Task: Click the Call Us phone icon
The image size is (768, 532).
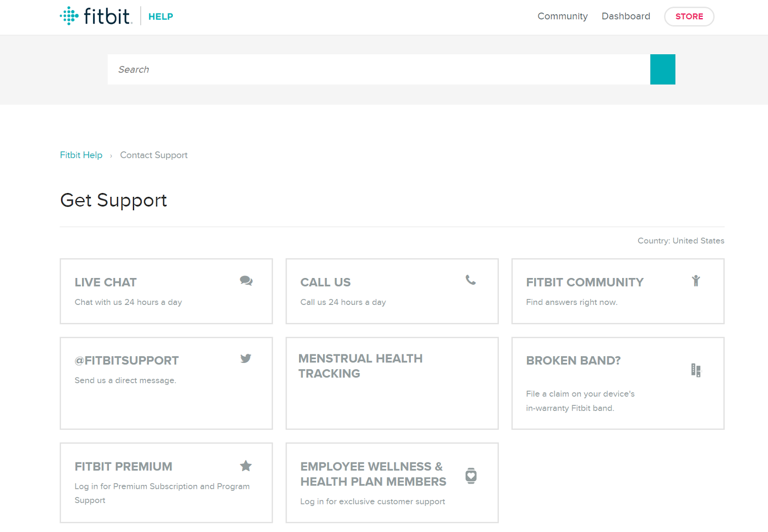Action: [471, 280]
